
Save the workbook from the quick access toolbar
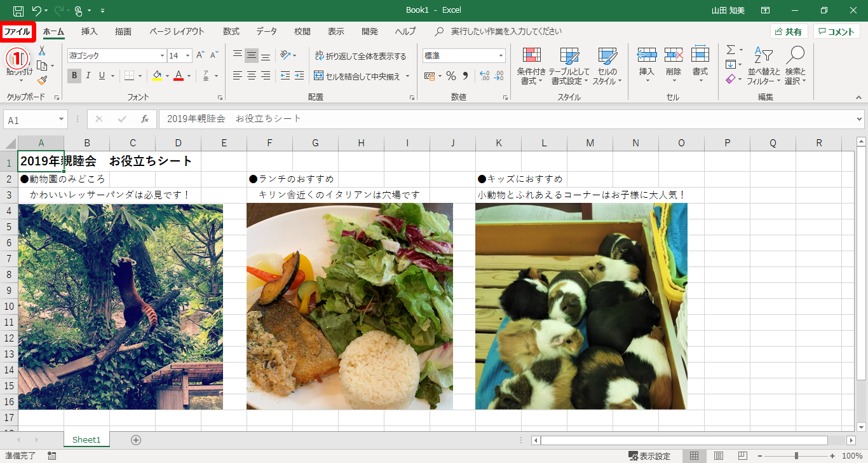pos(18,11)
